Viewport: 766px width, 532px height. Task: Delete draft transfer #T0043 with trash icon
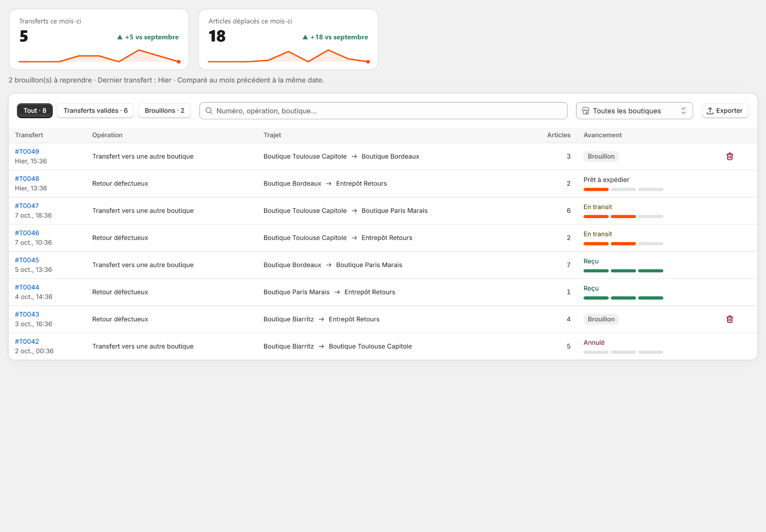tap(729, 319)
